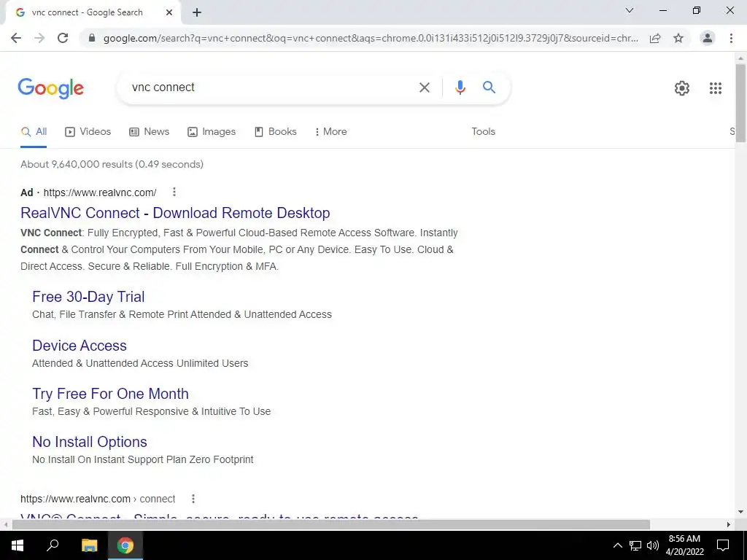The width and height of the screenshot is (747, 560).
Task: Open the Google apps grid
Action: coord(715,88)
